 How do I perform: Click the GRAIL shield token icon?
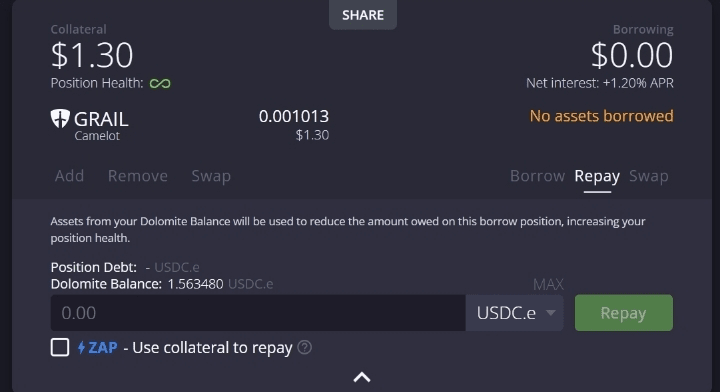point(60,118)
